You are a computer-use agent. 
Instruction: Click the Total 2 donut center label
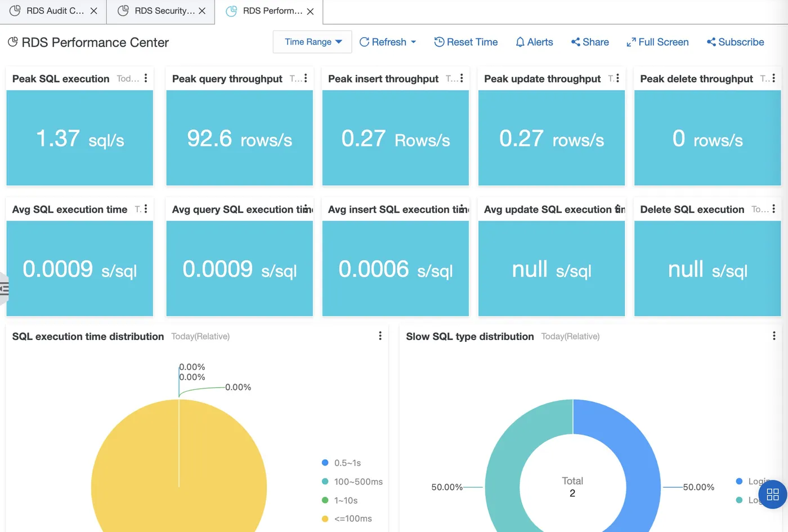coord(572,487)
